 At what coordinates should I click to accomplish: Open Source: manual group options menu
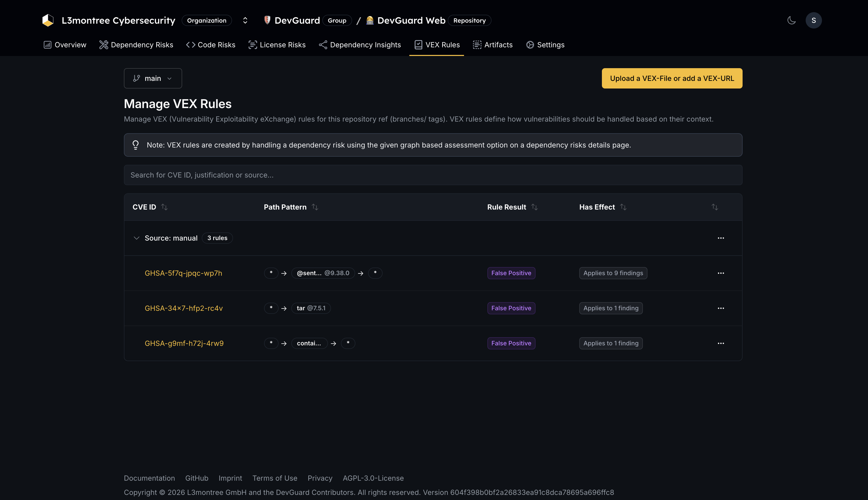(x=721, y=238)
